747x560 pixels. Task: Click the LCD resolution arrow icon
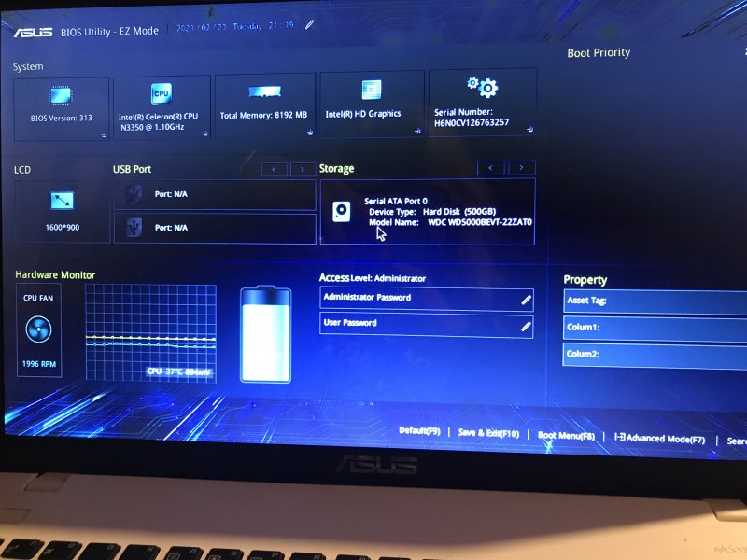pos(63,201)
